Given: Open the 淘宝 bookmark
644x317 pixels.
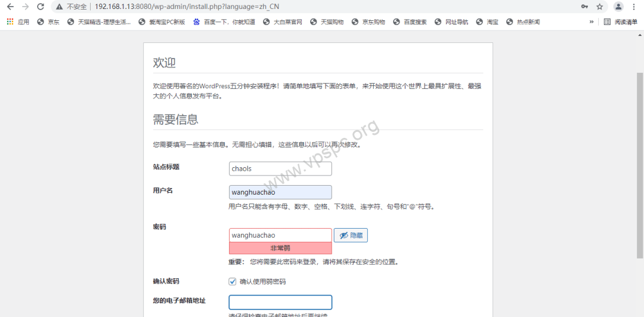Looking at the screenshot, I should [487, 22].
